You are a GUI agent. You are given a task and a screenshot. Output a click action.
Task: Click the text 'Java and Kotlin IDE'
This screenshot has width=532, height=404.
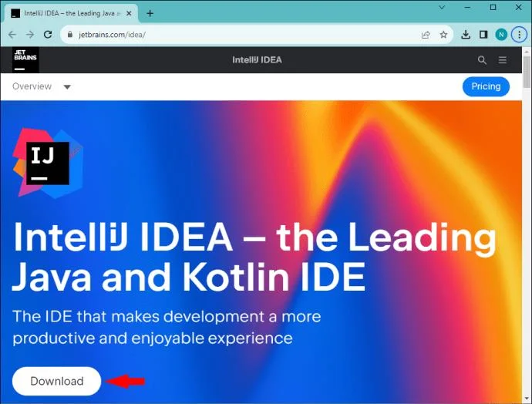(189, 277)
